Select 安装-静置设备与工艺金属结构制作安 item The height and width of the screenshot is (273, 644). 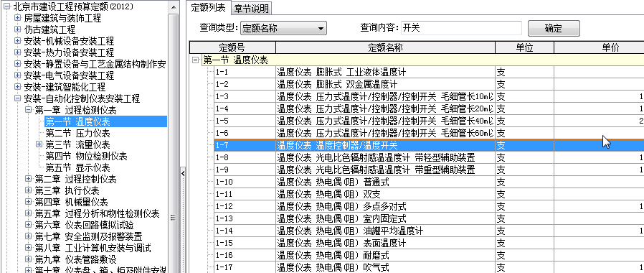(95, 64)
